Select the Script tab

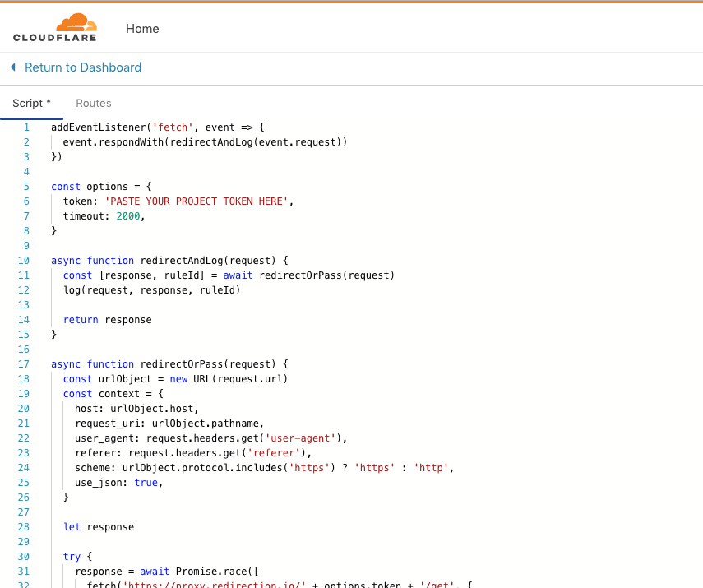tap(31, 103)
